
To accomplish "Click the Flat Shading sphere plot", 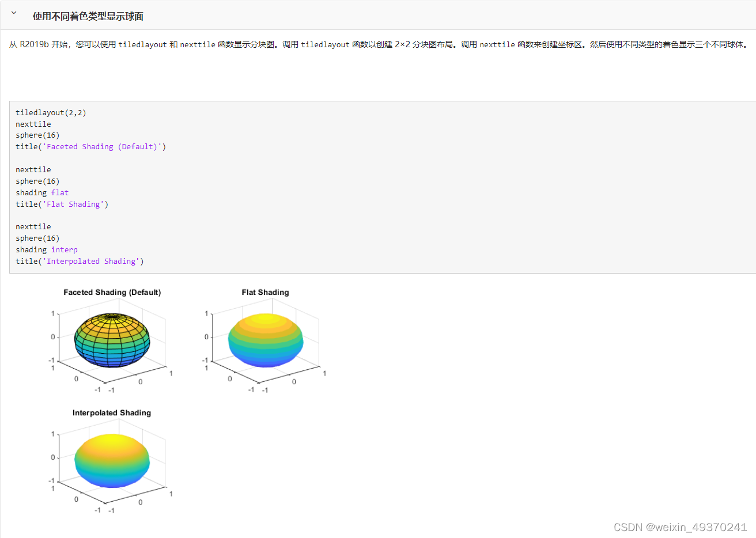I will [x=265, y=339].
